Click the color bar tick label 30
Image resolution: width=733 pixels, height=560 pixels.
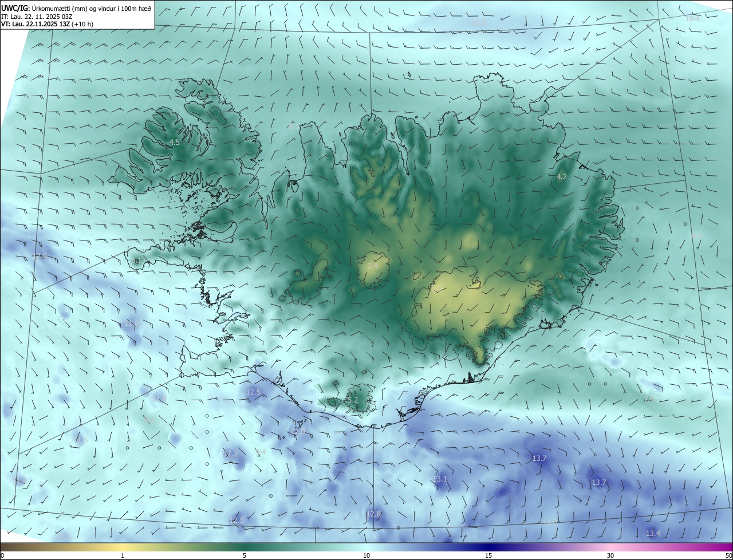(x=610, y=555)
